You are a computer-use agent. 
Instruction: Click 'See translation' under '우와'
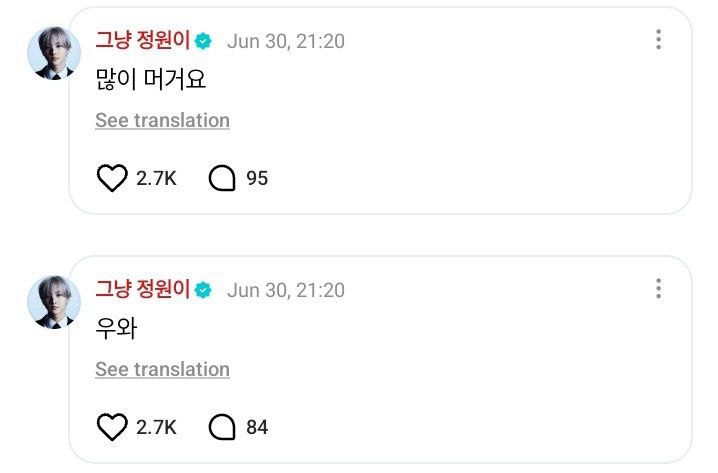(x=163, y=370)
